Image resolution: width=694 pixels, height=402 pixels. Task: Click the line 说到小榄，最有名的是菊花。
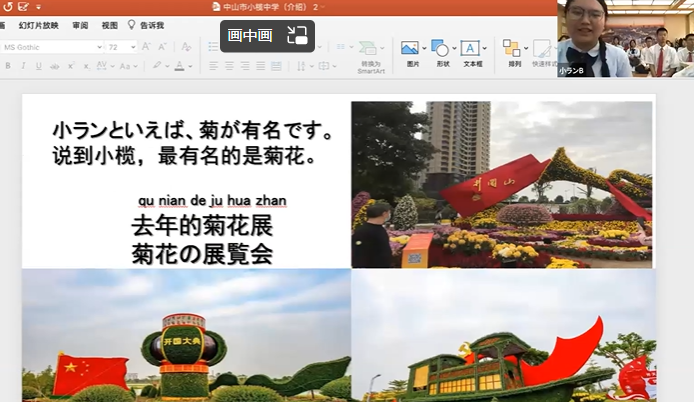pos(184,156)
